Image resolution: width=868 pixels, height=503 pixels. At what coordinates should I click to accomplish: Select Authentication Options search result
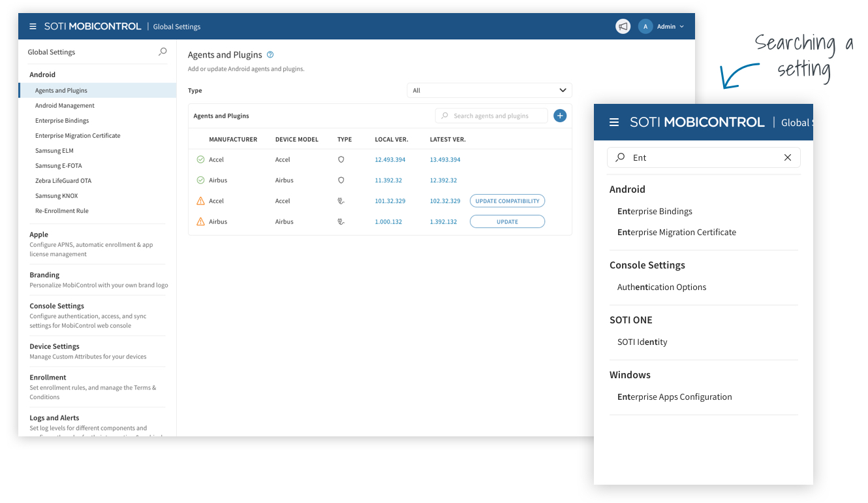[662, 287]
